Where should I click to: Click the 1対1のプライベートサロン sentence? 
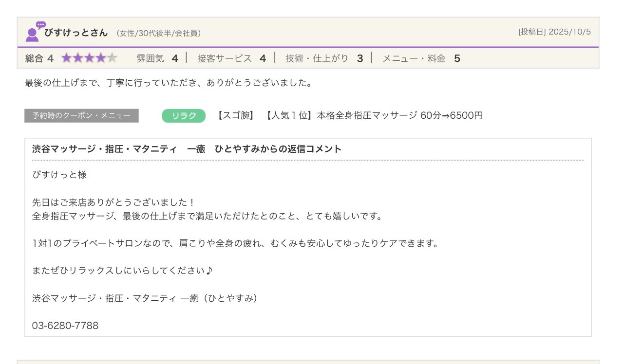(x=235, y=243)
